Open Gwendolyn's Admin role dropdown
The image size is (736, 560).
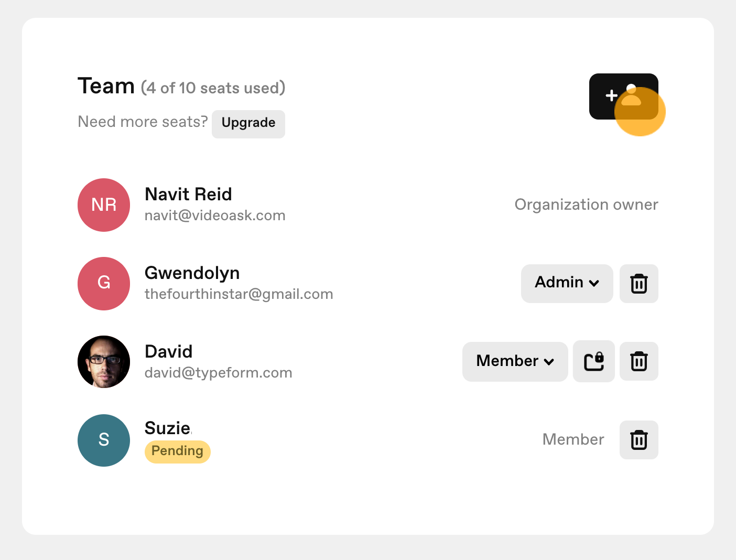pyautogui.click(x=567, y=284)
